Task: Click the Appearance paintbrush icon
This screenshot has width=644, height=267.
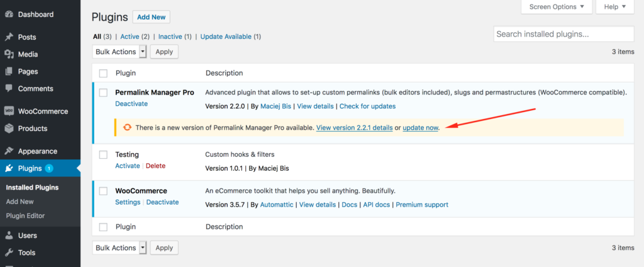Action: [9, 151]
